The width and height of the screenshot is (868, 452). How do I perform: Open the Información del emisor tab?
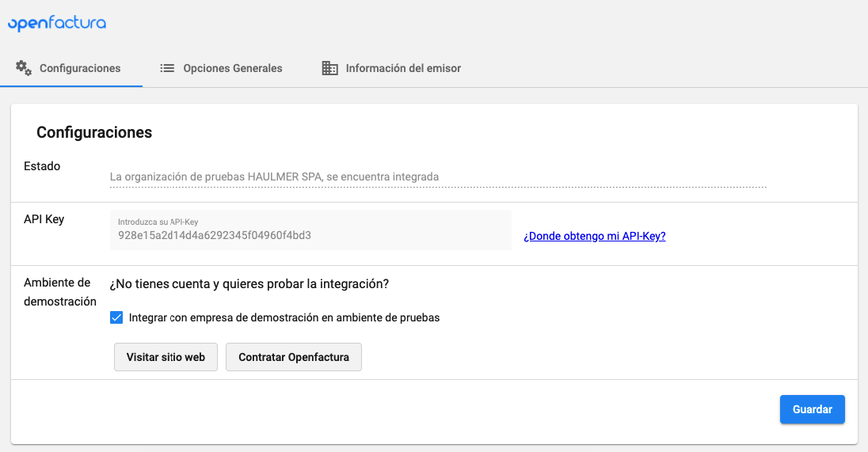403,68
